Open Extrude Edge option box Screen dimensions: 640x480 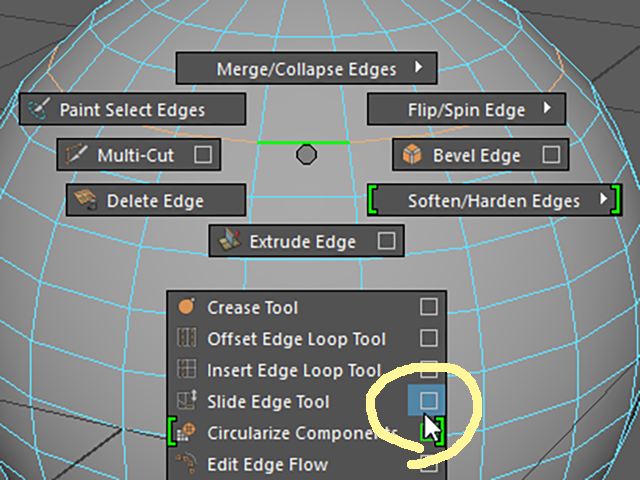click(386, 241)
